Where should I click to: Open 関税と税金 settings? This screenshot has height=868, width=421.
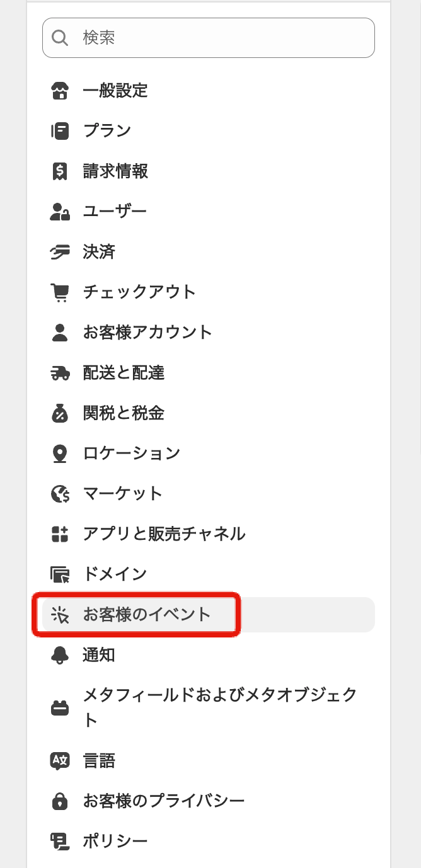pos(124,413)
